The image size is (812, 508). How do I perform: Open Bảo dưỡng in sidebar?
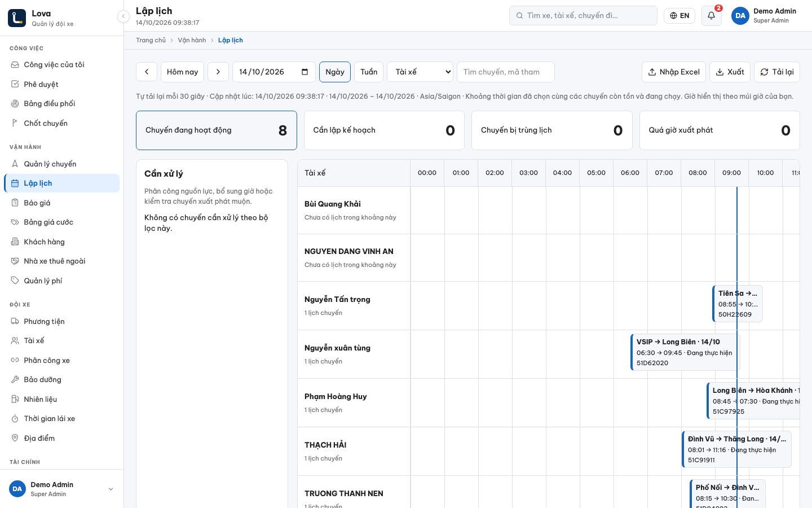coord(62,380)
